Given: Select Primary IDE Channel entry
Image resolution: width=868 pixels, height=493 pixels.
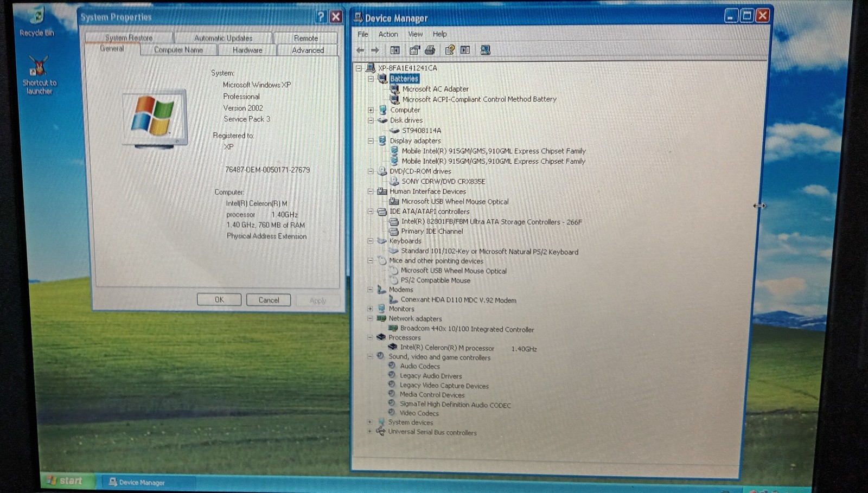Looking at the screenshot, I should (x=432, y=231).
